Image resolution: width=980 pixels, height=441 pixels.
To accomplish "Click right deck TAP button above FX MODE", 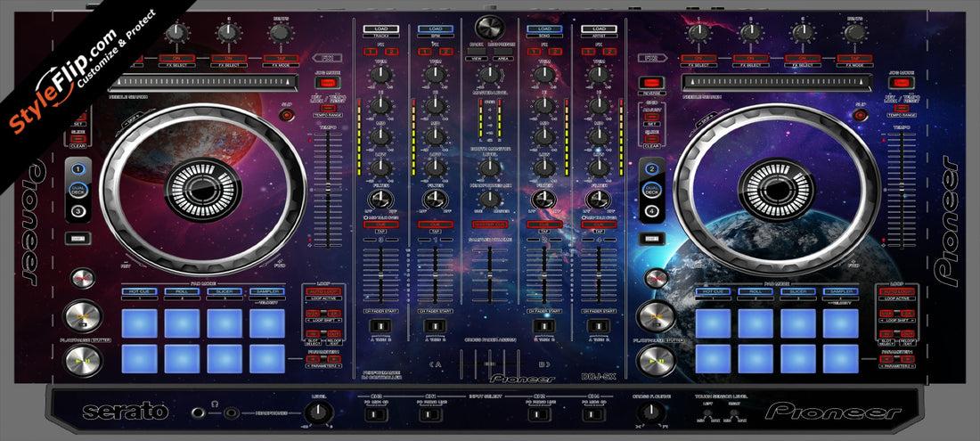I will [855, 58].
